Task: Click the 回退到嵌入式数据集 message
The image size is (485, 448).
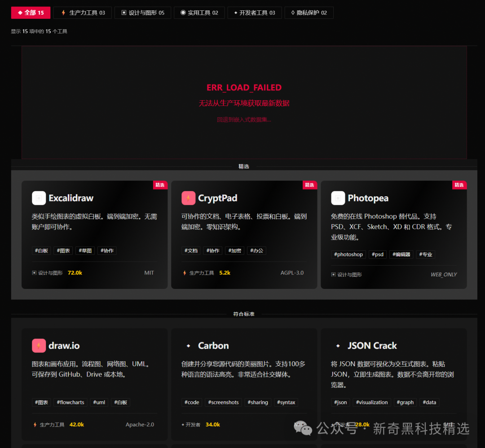Action: (244, 120)
